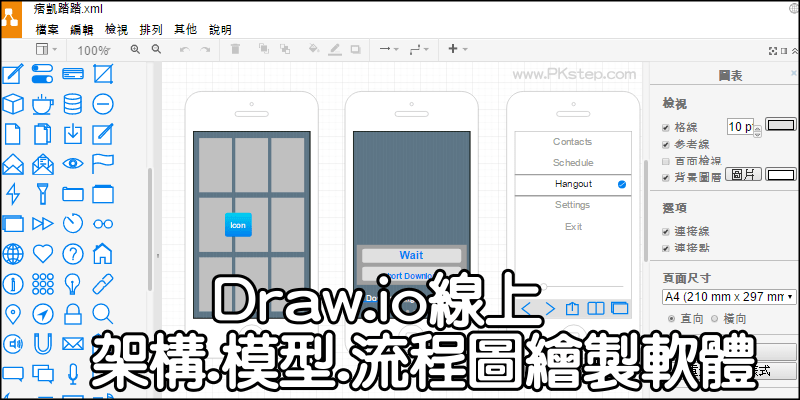The width and height of the screenshot is (800, 400).
Task: Open the waypoint style dropdown
Action: 419,49
